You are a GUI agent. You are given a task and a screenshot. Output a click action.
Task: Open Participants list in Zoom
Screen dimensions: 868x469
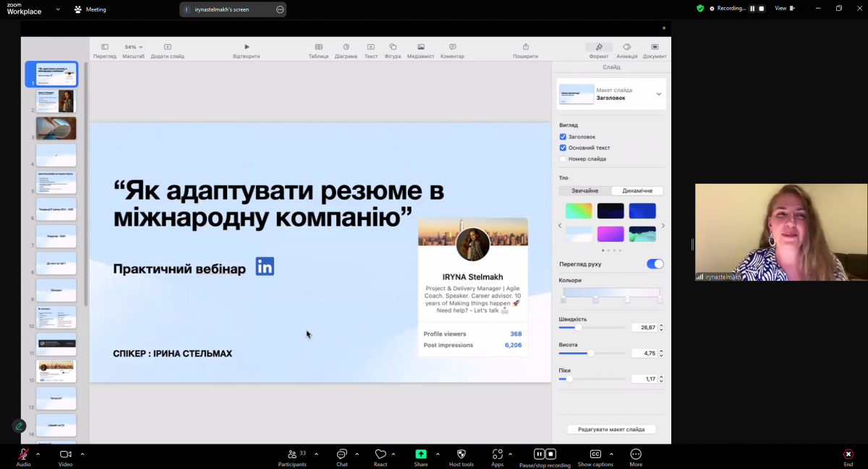coord(292,456)
